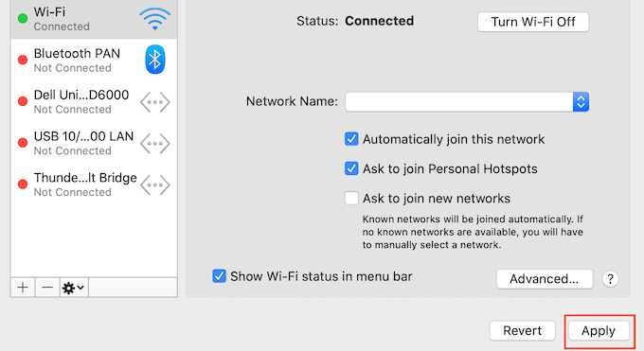The height and width of the screenshot is (351, 644).
Task: Uncheck Automatically join this network
Action: click(351, 139)
